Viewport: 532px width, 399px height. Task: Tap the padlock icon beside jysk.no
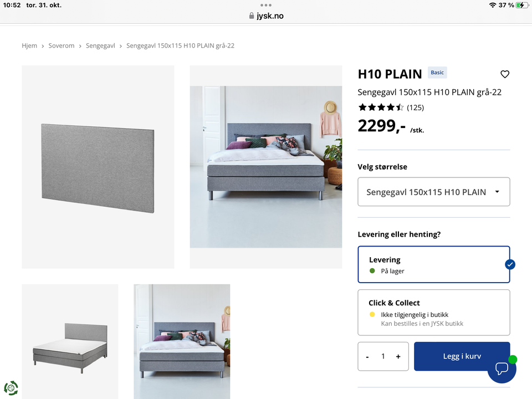point(252,16)
